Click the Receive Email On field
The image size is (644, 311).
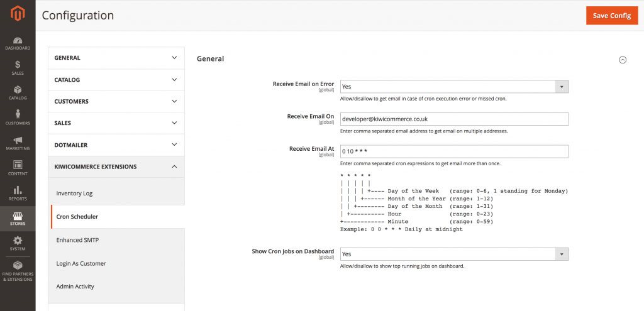point(454,119)
